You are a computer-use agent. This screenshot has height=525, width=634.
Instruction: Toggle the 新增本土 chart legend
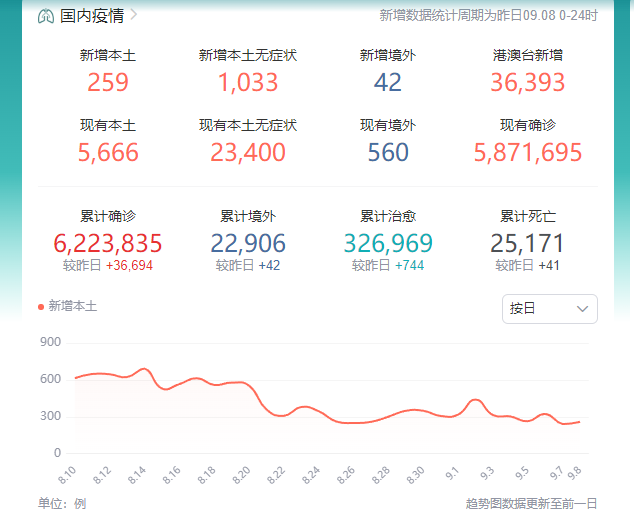click(68, 306)
